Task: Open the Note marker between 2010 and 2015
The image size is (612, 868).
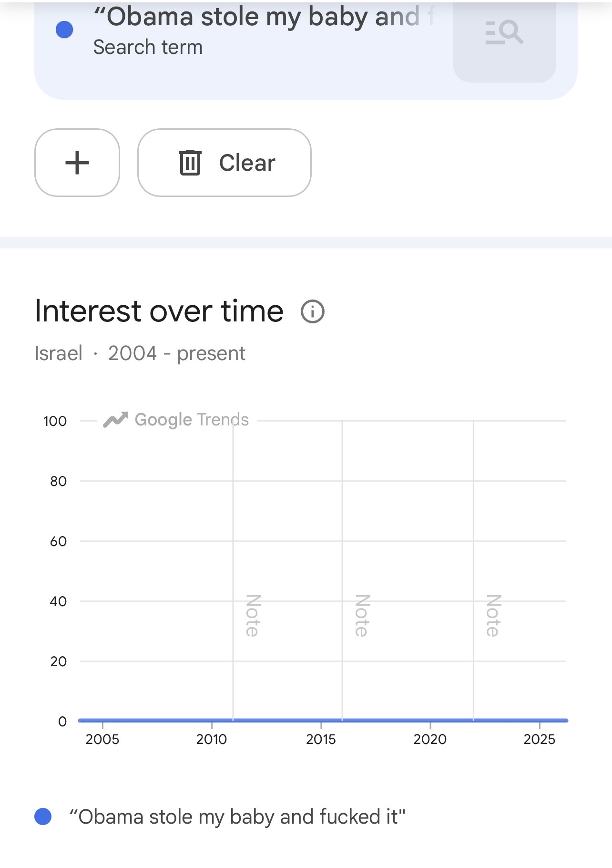Action: [x=252, y=615]
